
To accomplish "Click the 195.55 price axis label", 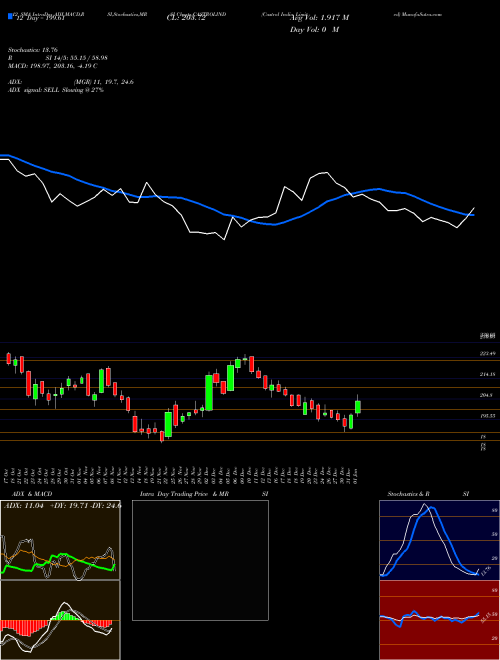I will click(487, 416).
